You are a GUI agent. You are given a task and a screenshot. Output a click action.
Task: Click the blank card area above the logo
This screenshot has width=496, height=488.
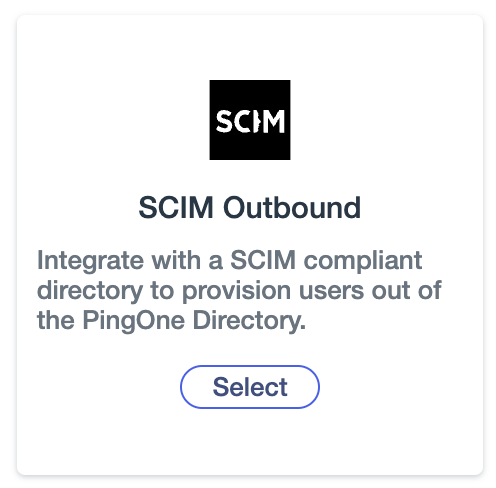click(x=250, y=47)
